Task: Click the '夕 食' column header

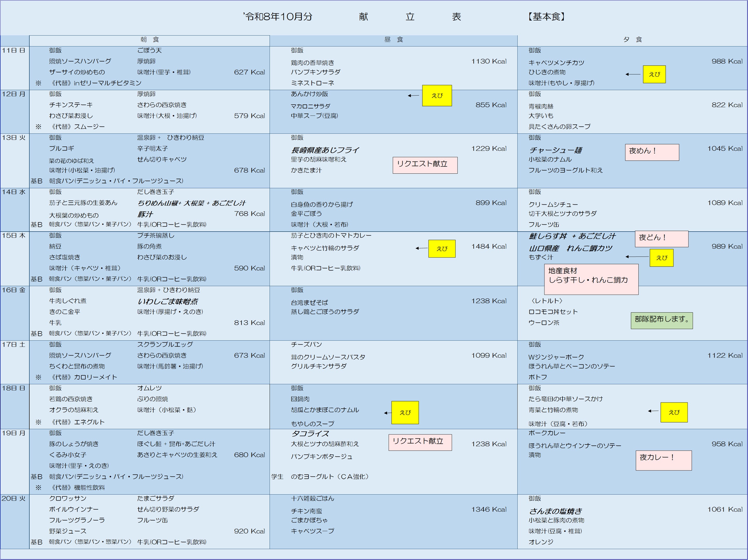Action: tap(632, 40)
